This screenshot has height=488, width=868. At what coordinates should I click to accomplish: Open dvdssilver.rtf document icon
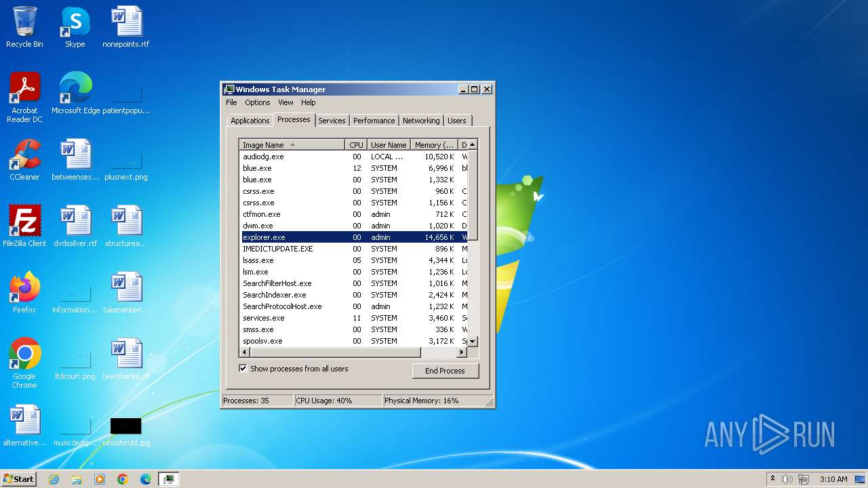(75, 226)
